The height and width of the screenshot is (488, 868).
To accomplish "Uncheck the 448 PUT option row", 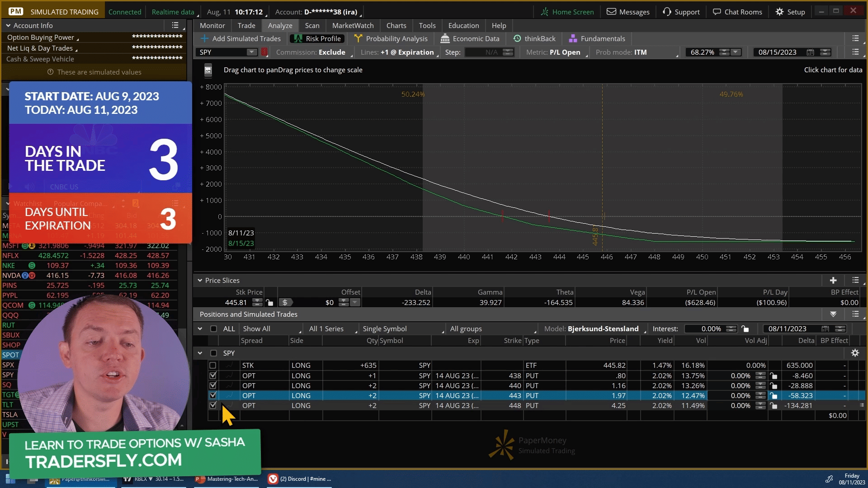I will pos(213,405).
